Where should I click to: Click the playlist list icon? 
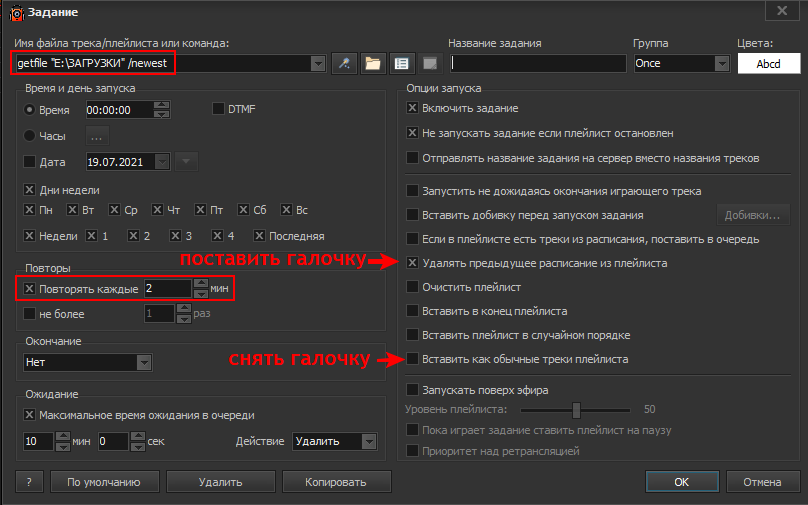click(x=401, y=63)
